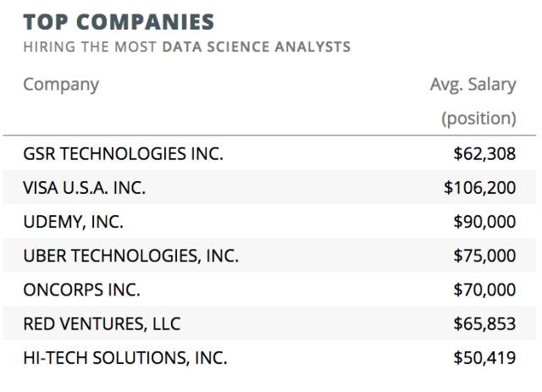Click the TOP COMPANIES heading
Viewport: 542px width, 392px height.
(119, 21)
